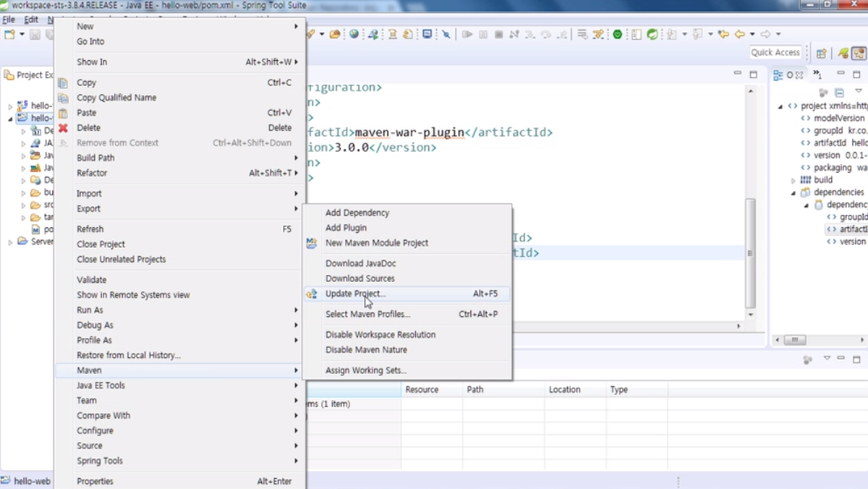Image resolution: width=868 pixels, height=489 pixels.
Task: Click the globe web browser toolbar icon
Action: click(x=354, y=34)
